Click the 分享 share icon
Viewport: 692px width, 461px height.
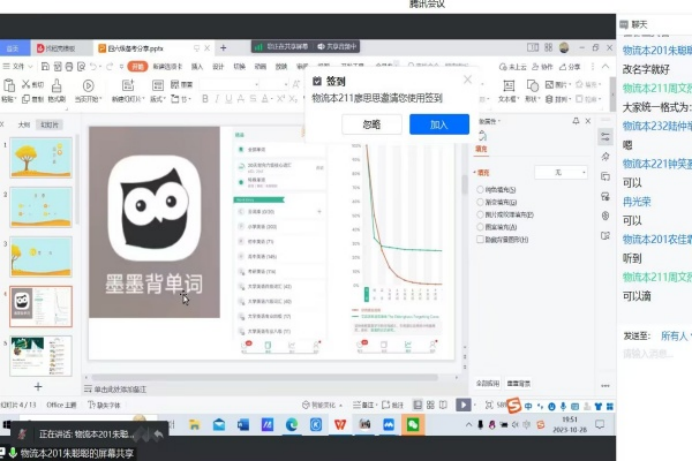[x=569, y=66]
